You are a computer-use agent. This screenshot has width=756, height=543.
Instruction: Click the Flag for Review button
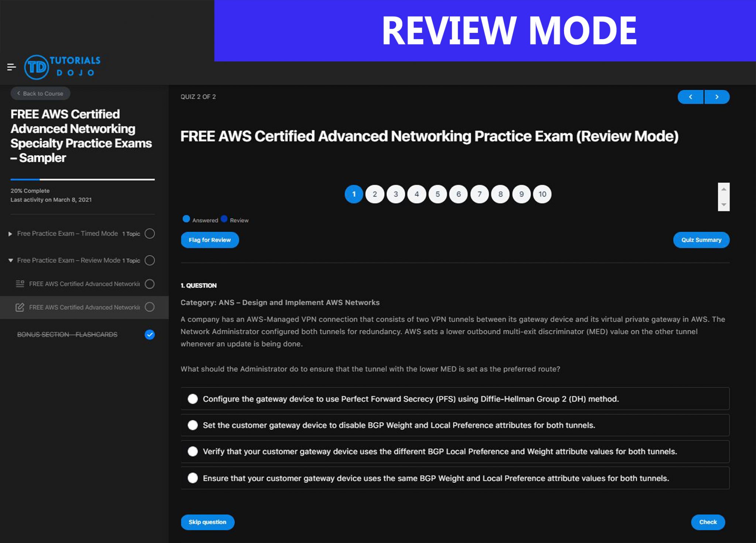coord(210,240)
